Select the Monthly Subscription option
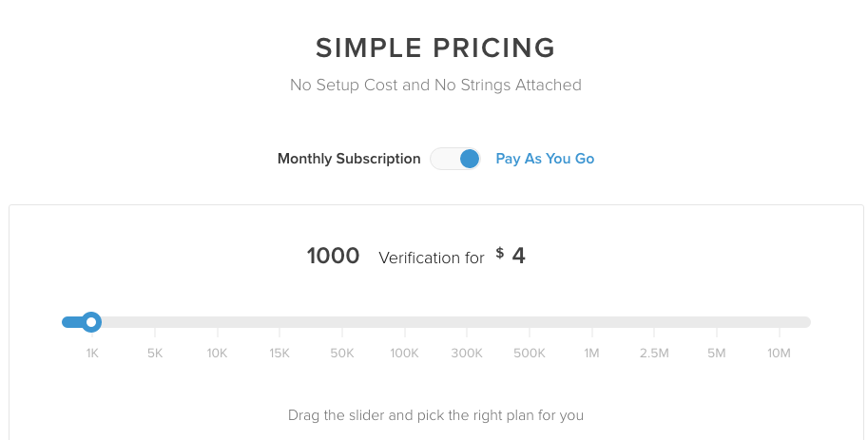The height and width of the screenshot is (440, 868). (x=349, y=159)
